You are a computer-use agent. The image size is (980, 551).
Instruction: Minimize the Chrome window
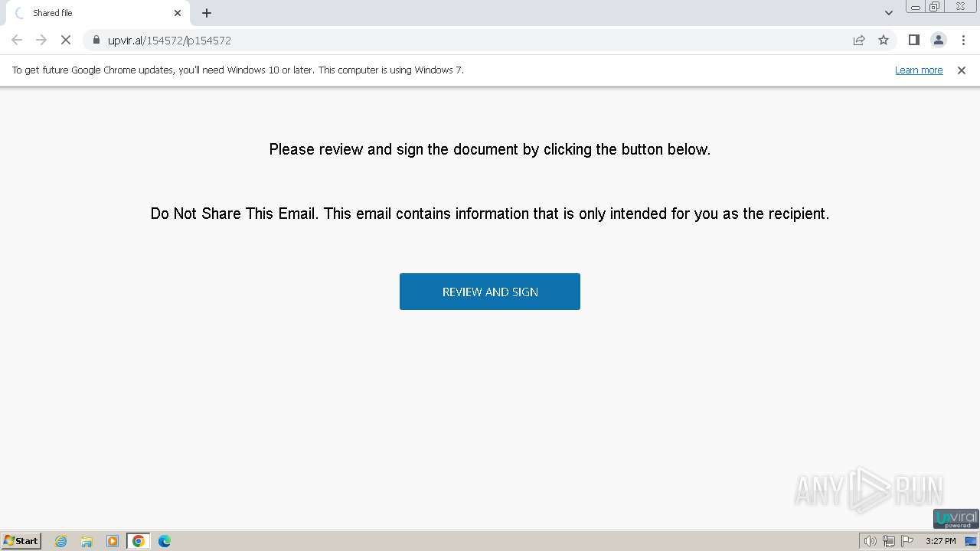click(916, 7)
